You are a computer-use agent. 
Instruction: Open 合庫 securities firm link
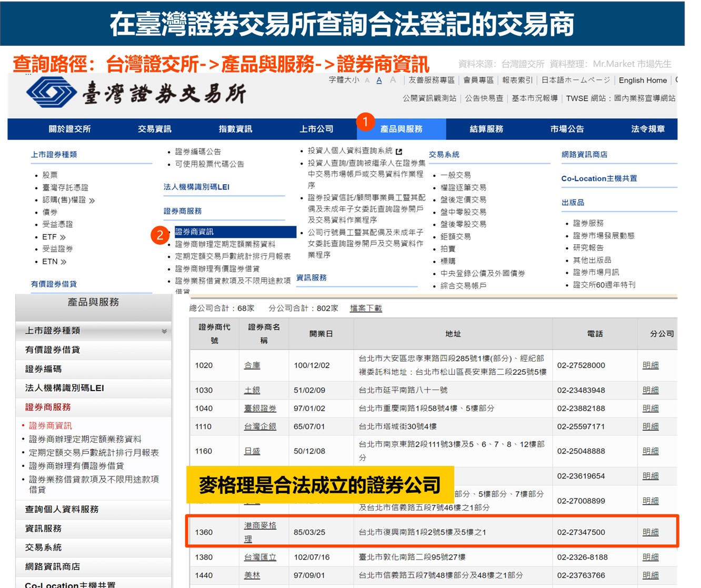point(252,365)
